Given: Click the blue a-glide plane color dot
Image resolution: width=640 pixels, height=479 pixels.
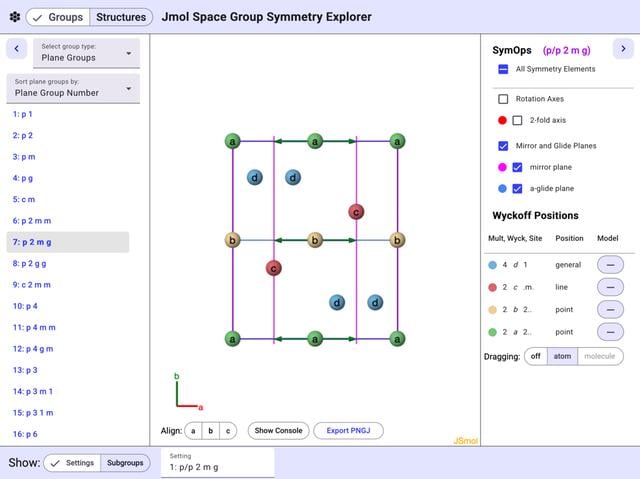Looking at the screenshot, I should [502, 188].
